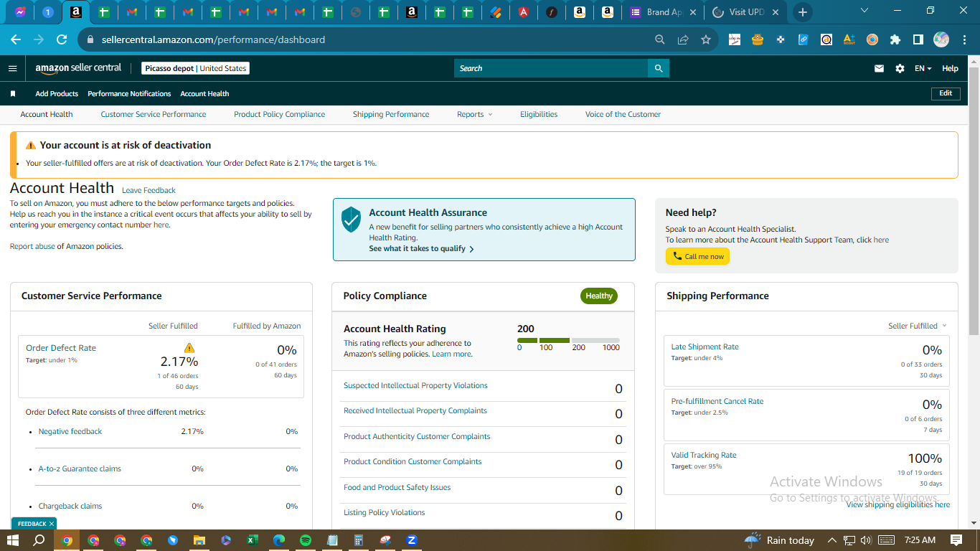Open the Seller Central hamburger menu
This screenshot has height=551, width=980.
[x=12, y=68]
